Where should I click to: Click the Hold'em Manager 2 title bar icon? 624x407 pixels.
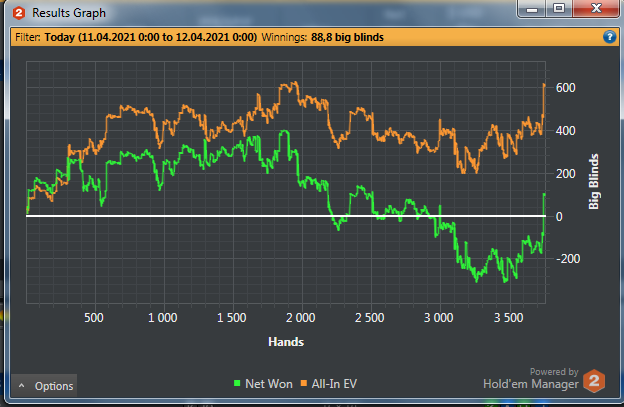tap(19, 13)
